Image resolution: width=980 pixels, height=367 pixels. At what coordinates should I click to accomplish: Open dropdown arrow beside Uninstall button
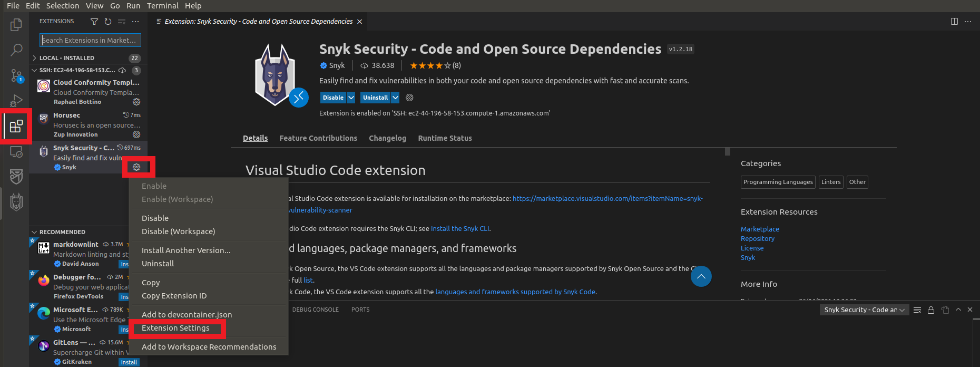395,98
